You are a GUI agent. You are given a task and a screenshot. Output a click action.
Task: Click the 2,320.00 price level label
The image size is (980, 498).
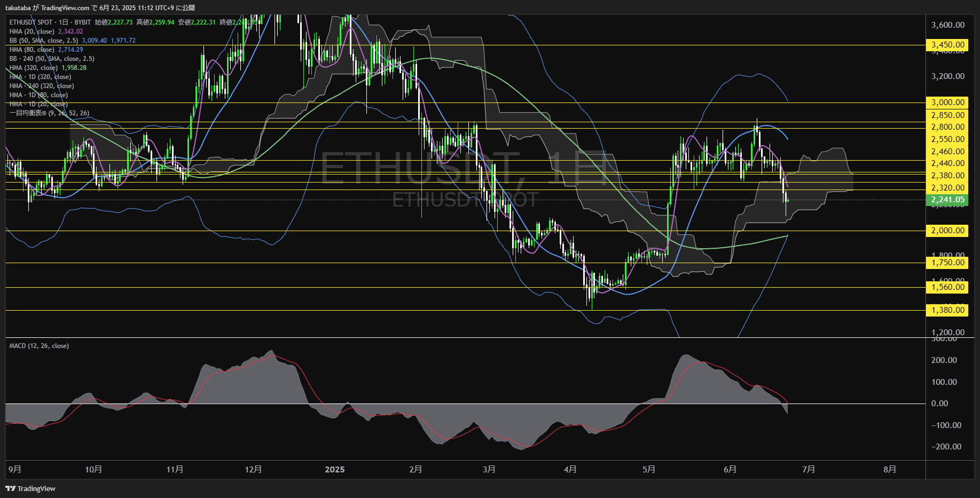(947, 188)
